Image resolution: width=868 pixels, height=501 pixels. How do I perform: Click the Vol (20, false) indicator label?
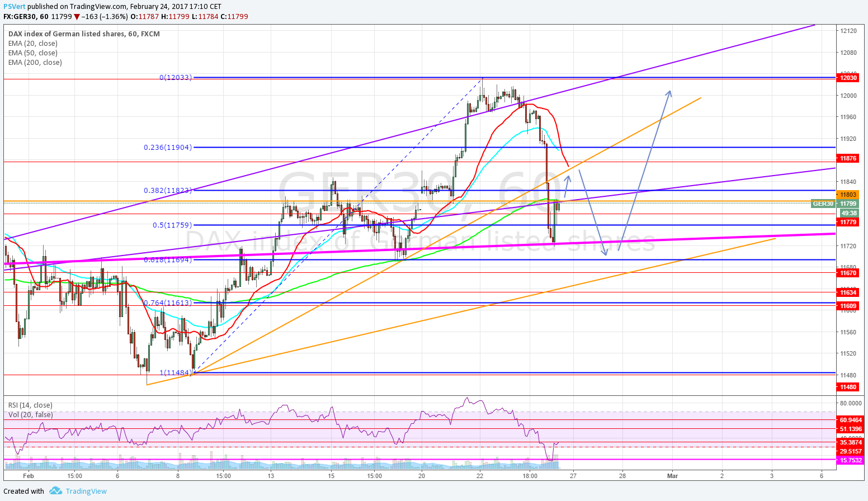click(31, 415)
